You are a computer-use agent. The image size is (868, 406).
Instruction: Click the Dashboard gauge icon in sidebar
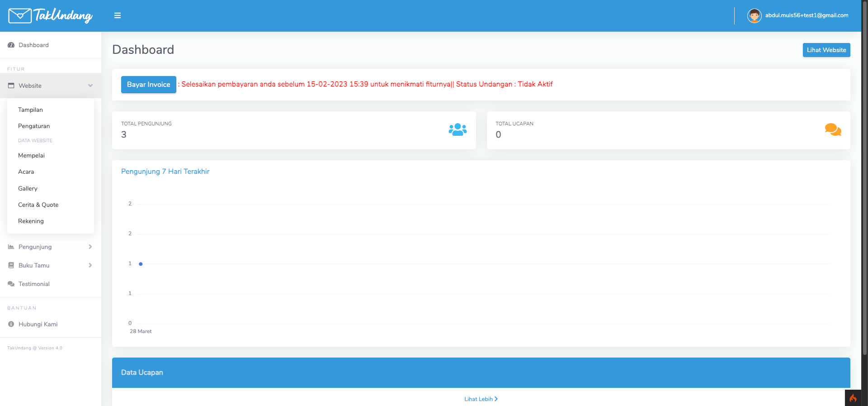(11, 45)
